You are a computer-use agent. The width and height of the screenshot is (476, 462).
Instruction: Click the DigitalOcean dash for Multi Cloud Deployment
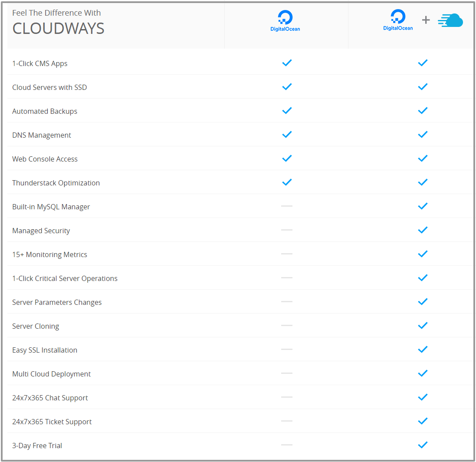click(287, 373)
